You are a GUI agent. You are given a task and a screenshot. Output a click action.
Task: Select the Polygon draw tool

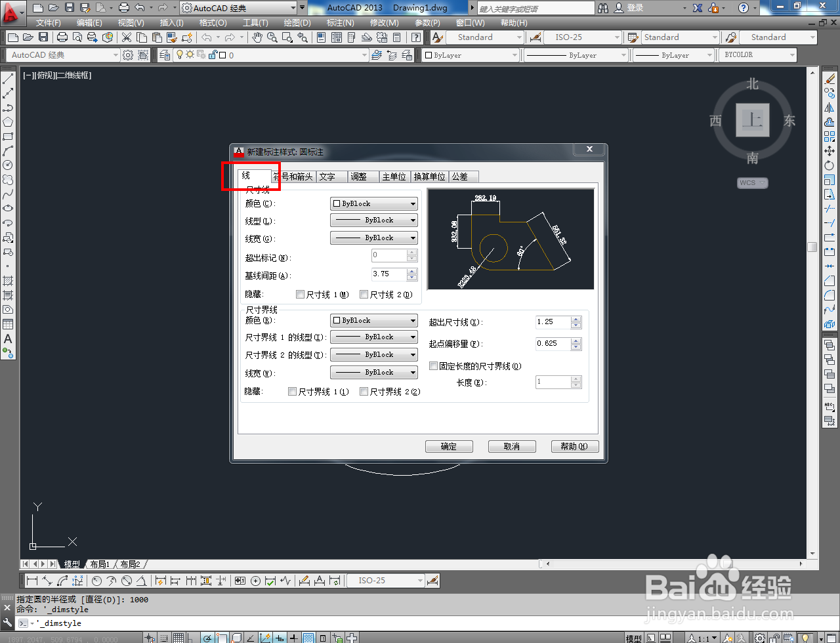8,122
